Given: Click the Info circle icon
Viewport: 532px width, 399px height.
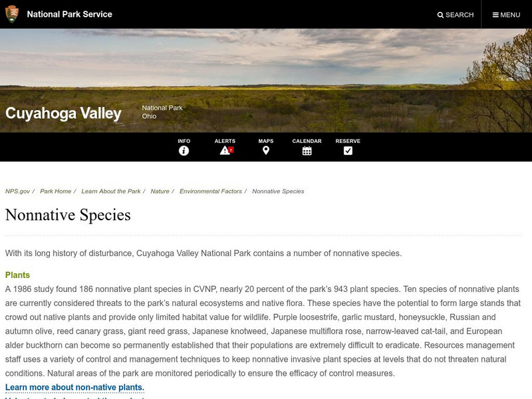Looking at the screenshot, I should [184, 151].
